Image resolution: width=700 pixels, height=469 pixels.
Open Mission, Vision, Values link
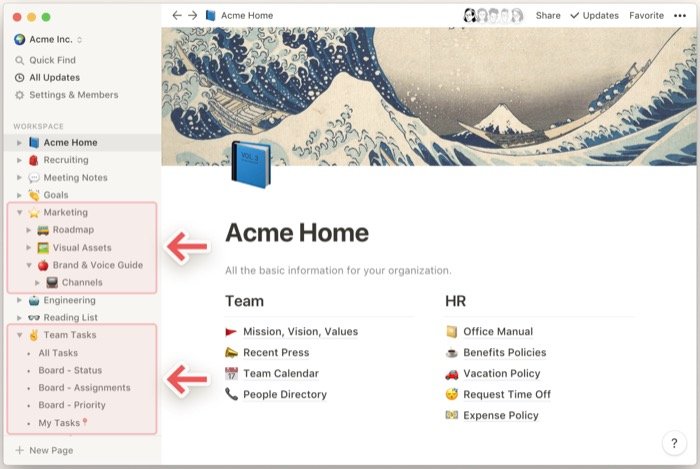coord(300,332)
